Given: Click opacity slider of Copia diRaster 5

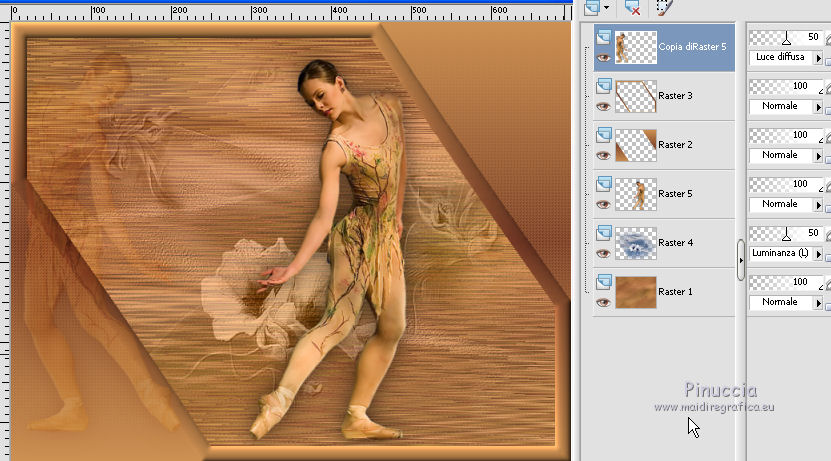Looking at the screenshot, I should [786, 38].
